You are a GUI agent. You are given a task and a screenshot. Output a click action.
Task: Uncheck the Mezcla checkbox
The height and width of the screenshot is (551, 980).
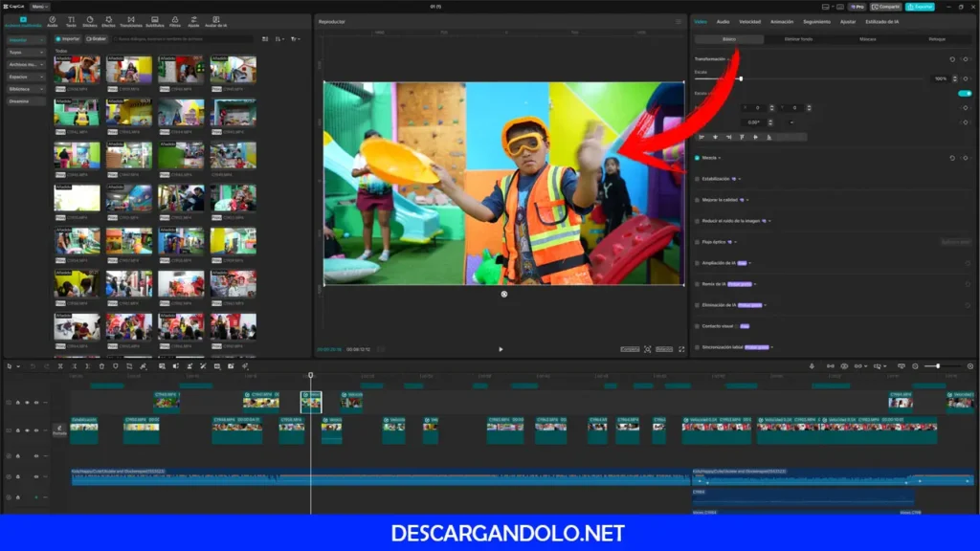pos(697,157)
